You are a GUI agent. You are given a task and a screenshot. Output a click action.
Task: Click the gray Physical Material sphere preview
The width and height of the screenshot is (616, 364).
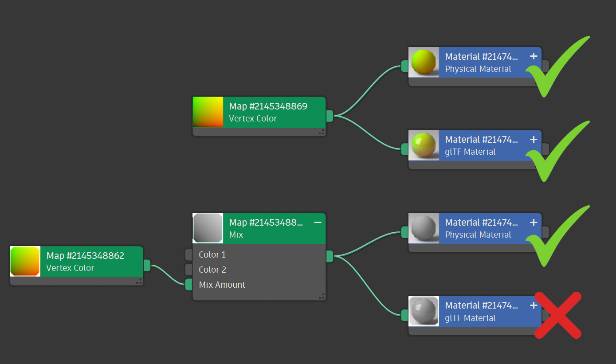pos(424,228)
